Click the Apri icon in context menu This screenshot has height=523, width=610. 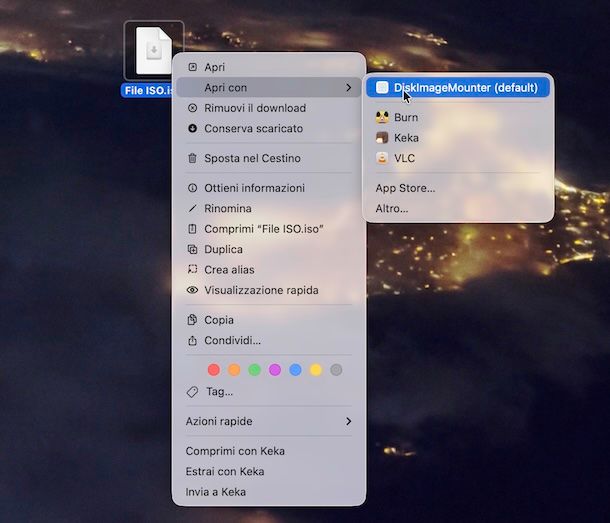(x=192, y=67)
